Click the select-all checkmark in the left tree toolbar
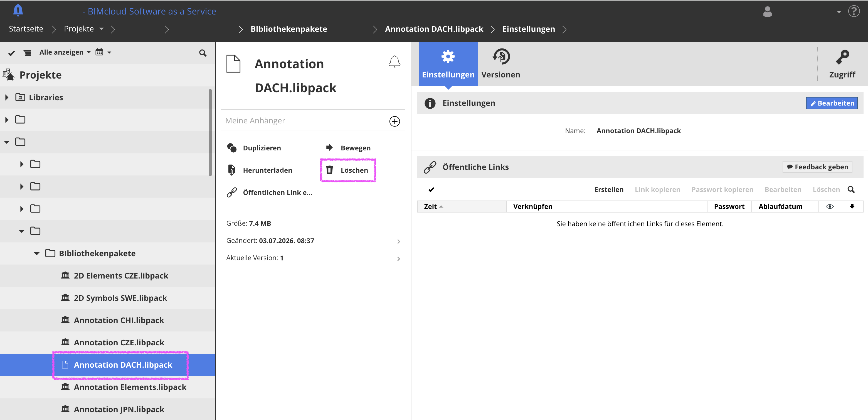 11,53
